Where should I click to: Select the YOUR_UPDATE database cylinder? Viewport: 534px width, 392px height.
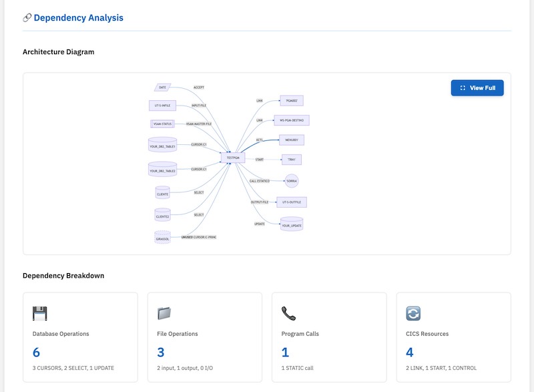(292, 223)
